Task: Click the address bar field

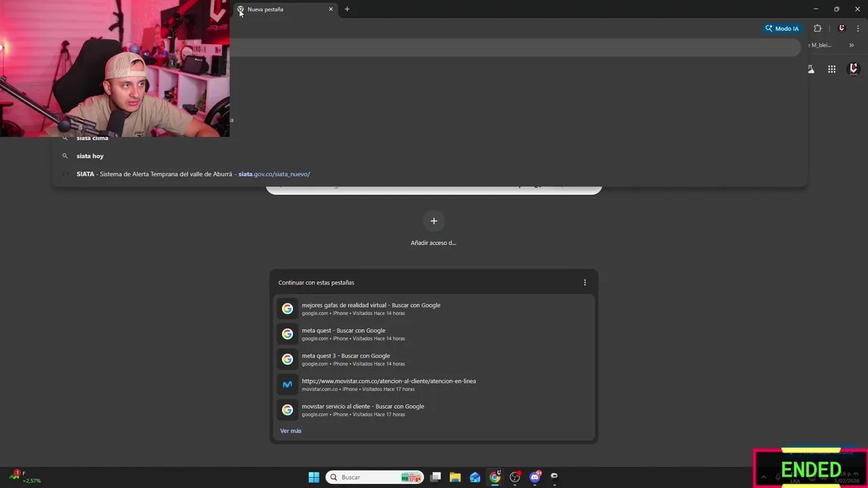Action: coord(515,47)
